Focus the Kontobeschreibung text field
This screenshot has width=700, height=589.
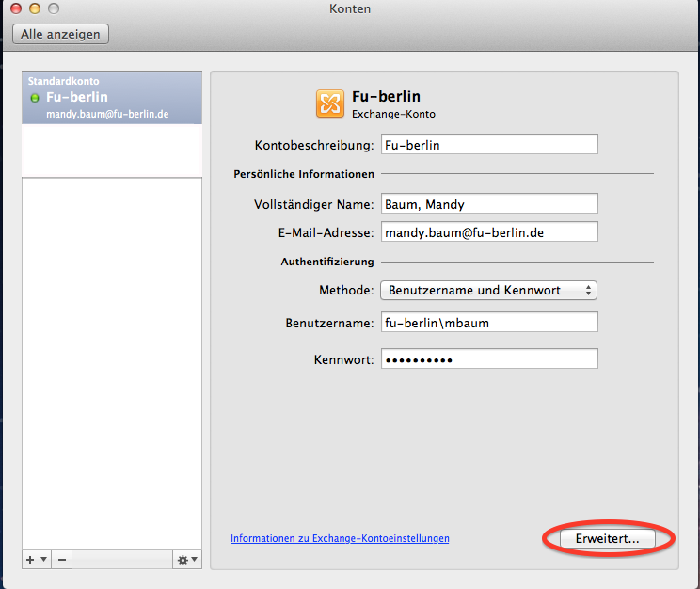click(489, 145)
